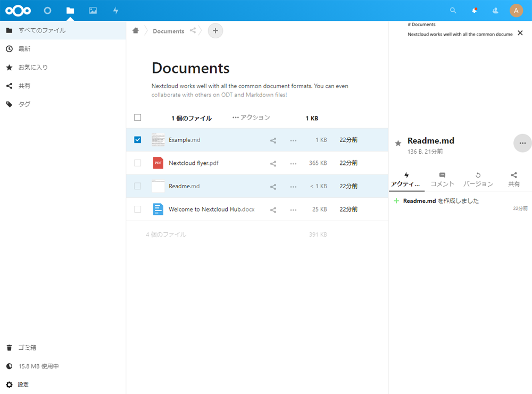Open the Contacts menu icon

[x=495, y=11]
